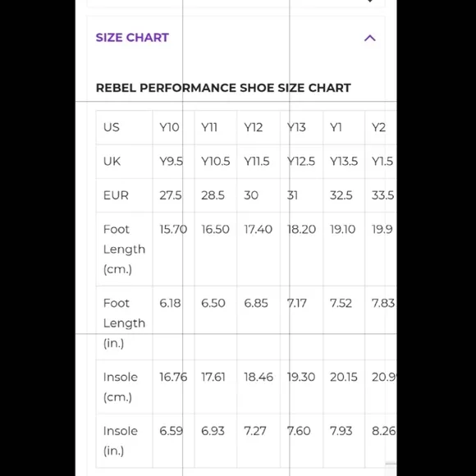Expand the collapsed section arrow above Size Chart
The image size is (476, 476).
(x=370, y=1)
